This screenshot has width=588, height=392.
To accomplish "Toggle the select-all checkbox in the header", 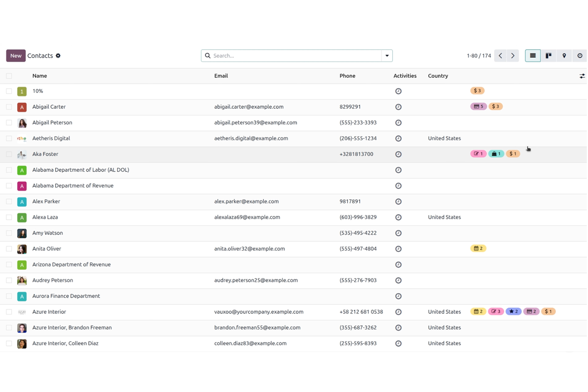I will click(9, 75).
